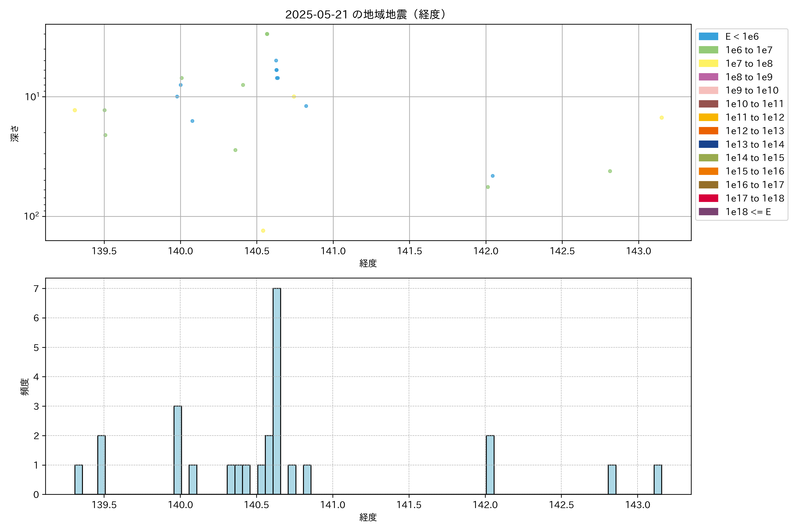The width and height of the screenshot is (798, 532).
Task: Click the blue E < 1e6 legend swatch
Action: (708, 37)
